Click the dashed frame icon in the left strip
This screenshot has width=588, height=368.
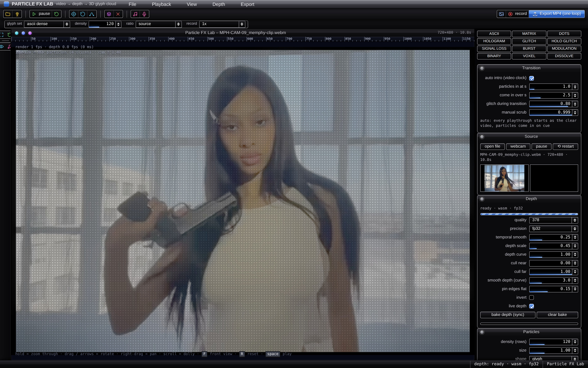[2, 35]
